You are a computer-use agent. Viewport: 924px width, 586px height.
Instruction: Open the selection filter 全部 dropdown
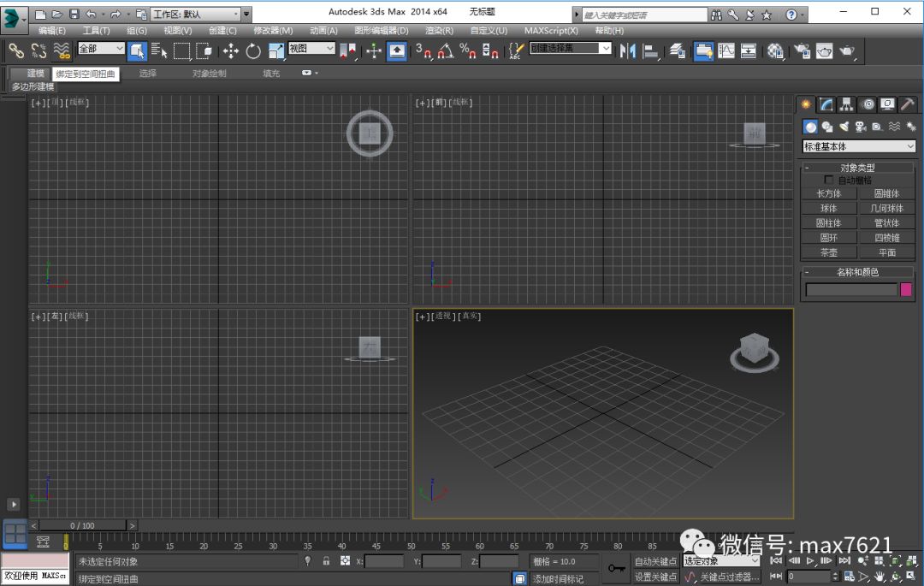(x=101, y=48)
